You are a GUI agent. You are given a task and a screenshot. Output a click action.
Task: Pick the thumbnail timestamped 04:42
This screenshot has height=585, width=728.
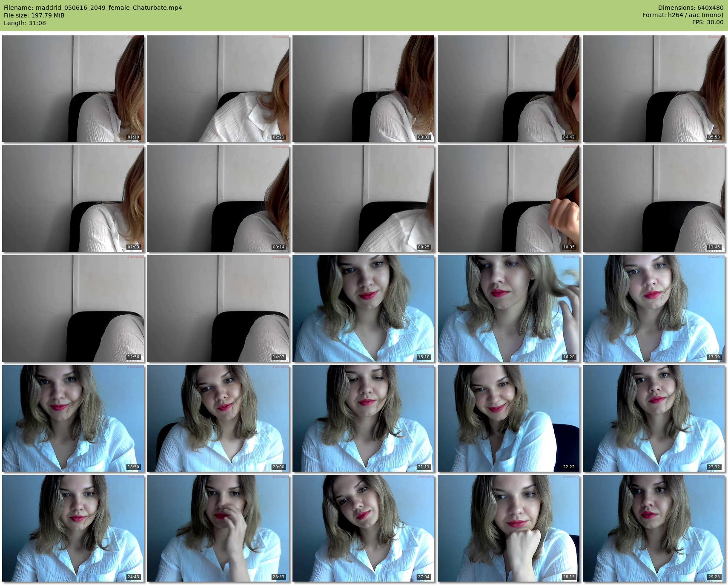coord(509,89)
